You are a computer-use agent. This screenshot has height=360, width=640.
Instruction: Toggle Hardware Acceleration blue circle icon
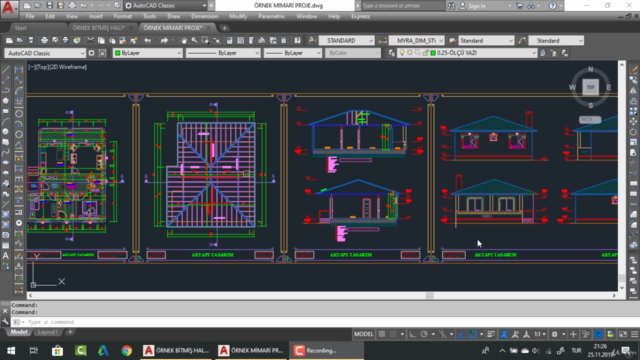click(x=599, y=334)
